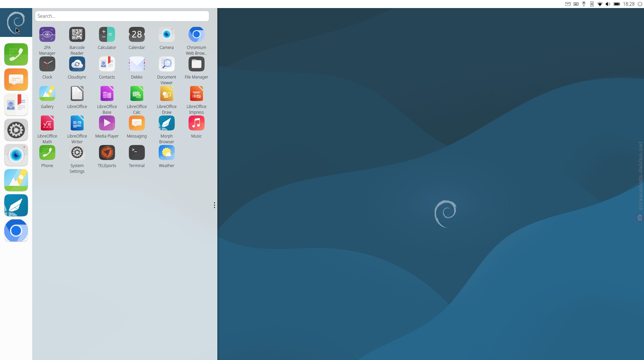Open the Weather app
This screenshot has height=360, width=644.
[167, 153]
